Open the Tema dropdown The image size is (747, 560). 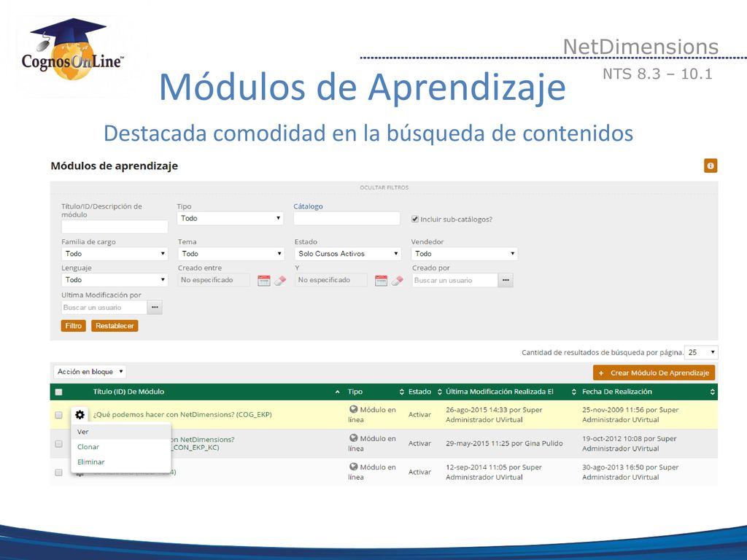click(x=231, y=253)
